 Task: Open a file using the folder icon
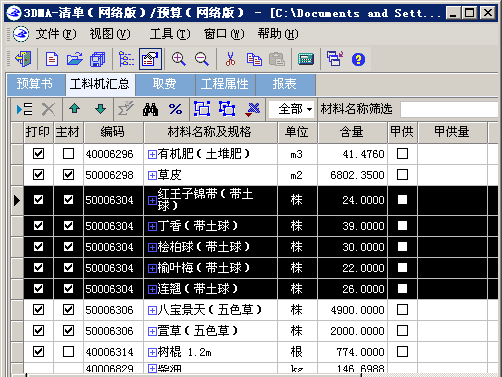[75, 59]
